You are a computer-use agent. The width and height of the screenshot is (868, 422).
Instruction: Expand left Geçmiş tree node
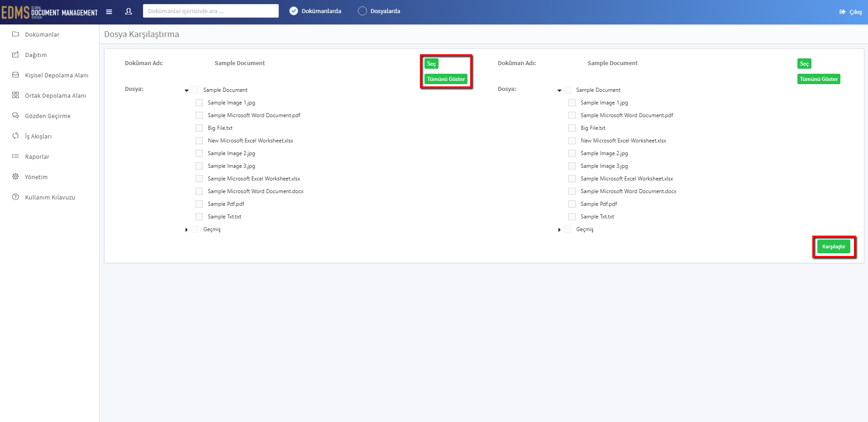pyautogui.click(x=186, y=230)
